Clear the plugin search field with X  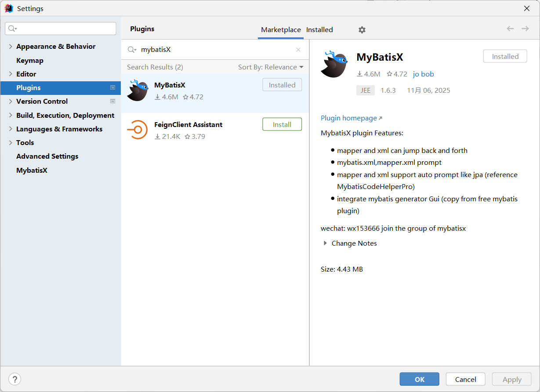298,50
